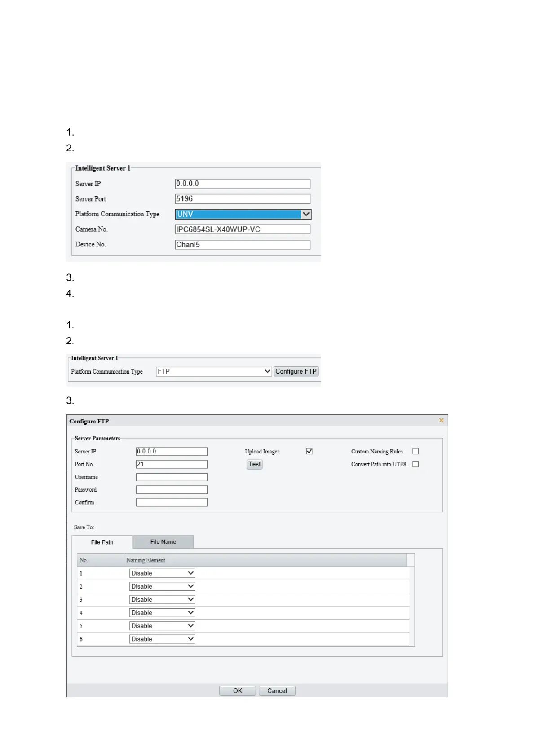This screenshot has width=535, height=756.
Task: Select the File Path tab
Action: (x=102, y=542)
